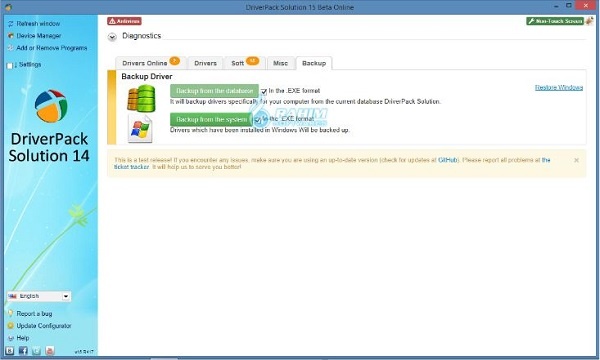Open Device Manager from sidebar
Image resolution: width=600 pixels, height=360 pixels.
point(39,36)
